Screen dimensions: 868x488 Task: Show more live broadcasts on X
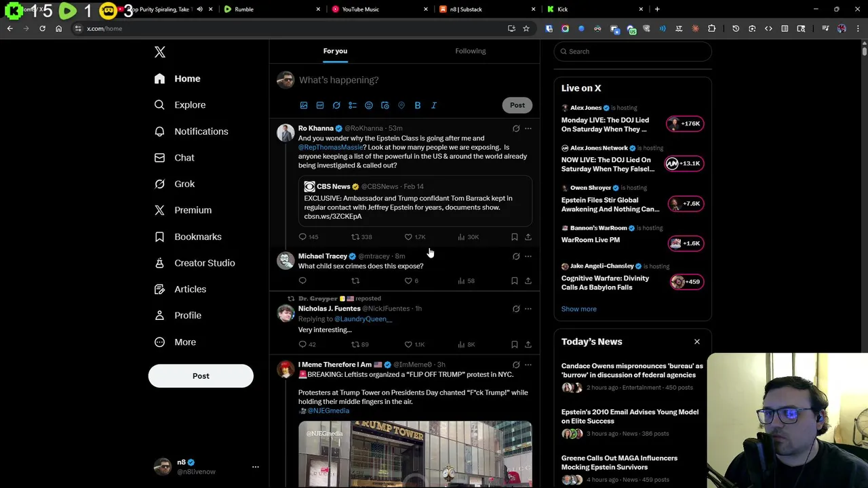578,309
